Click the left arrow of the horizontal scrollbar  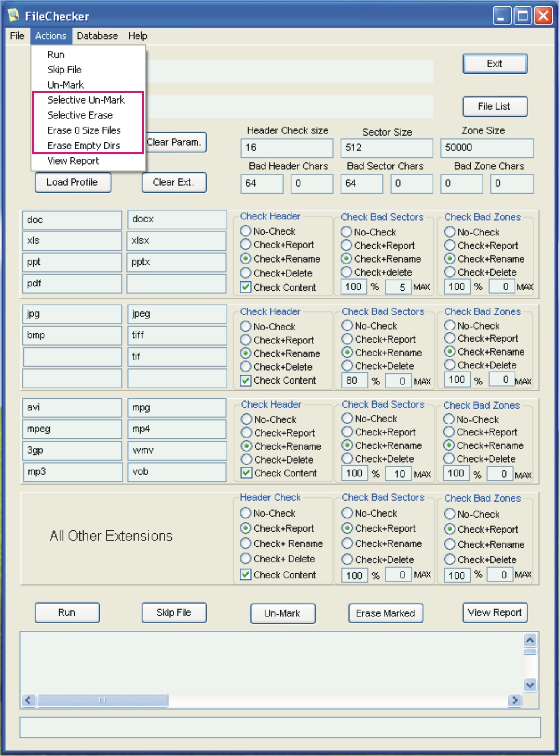click(28, 700)
